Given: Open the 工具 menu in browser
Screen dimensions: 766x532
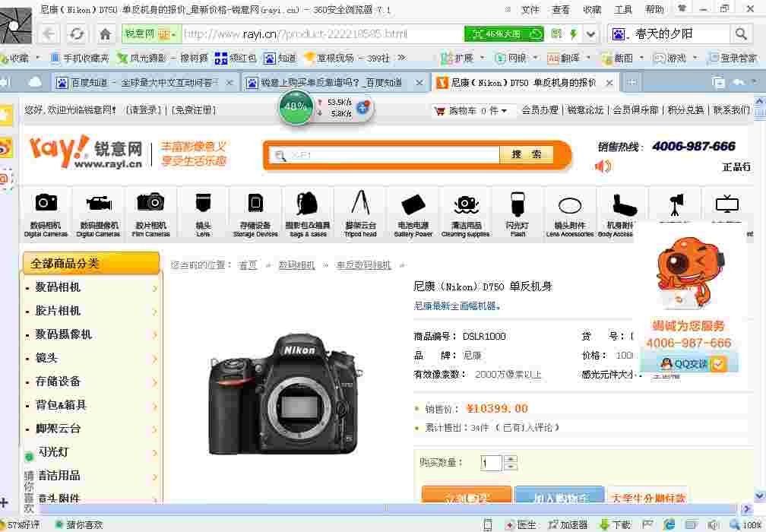Looking at the screenshot, I should [623, 9].
